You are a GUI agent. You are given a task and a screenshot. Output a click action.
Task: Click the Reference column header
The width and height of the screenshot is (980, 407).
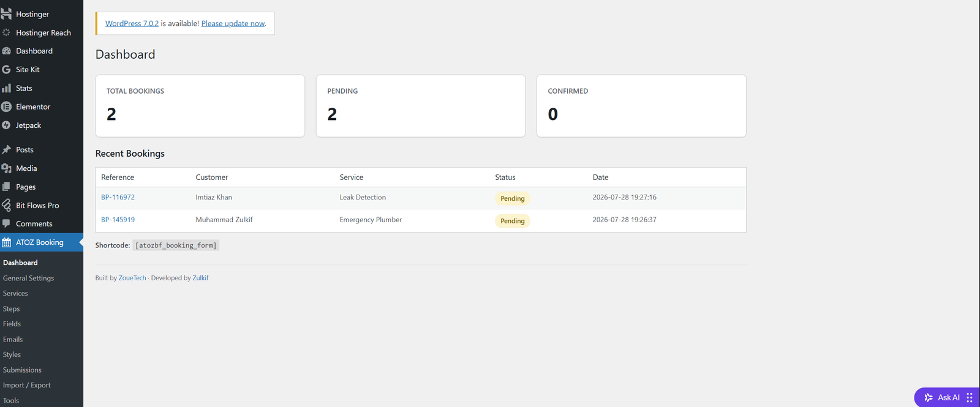point(118,177)
